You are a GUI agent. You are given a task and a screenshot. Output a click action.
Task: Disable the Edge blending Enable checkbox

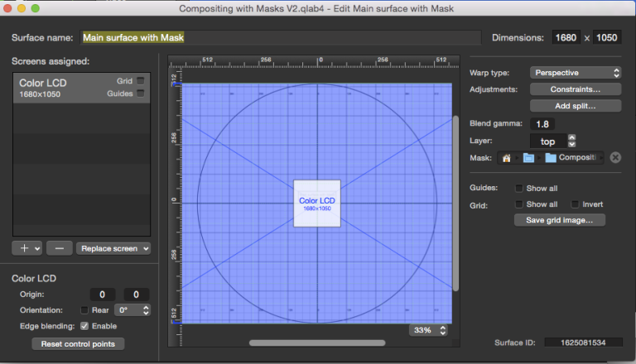click(84, 326)
